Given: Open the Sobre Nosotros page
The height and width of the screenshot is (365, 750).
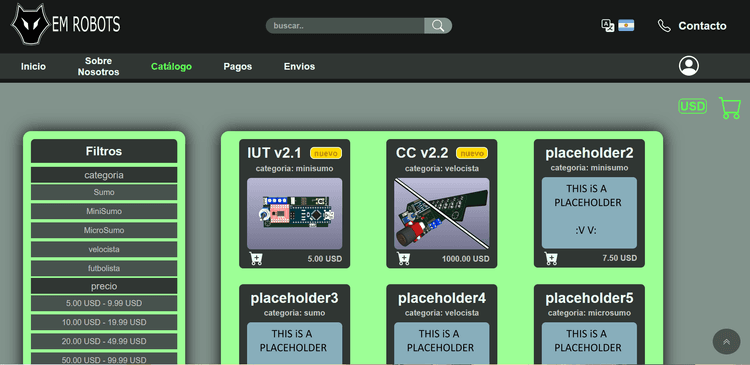Looking at the screenshot, I should (99, 66).
